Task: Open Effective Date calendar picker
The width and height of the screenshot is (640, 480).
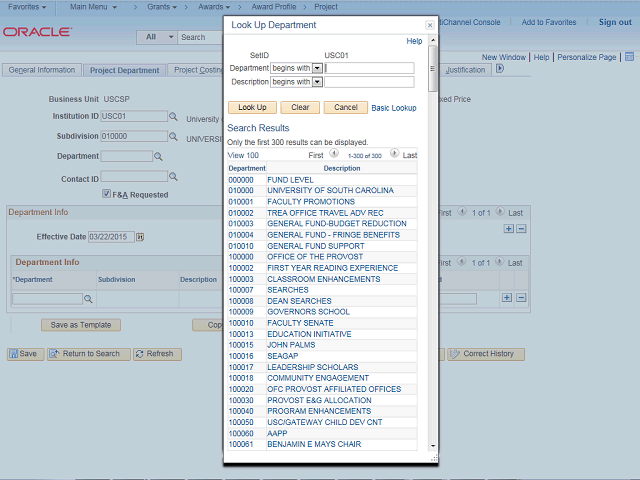Action: (x=140, y=237)
